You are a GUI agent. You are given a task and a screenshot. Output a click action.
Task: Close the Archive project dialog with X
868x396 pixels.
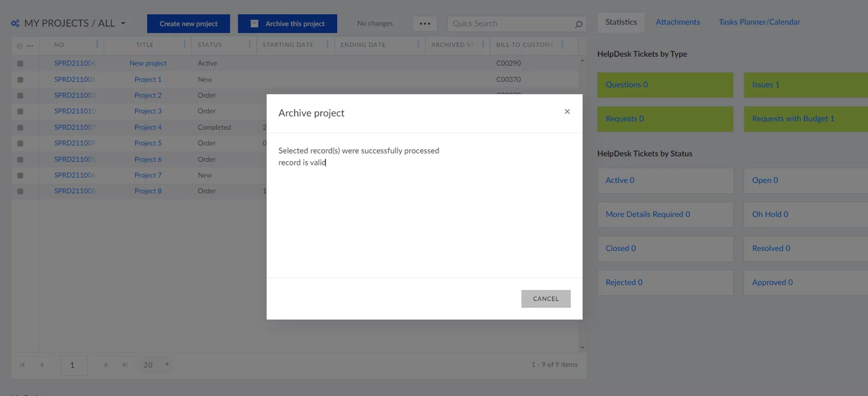tap(567, 111)
